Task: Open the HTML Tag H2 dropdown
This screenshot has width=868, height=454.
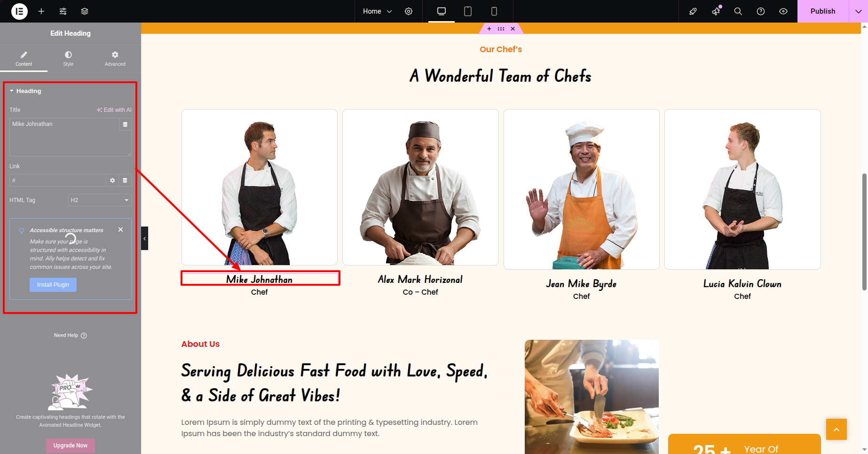Action: coord(100,200)
